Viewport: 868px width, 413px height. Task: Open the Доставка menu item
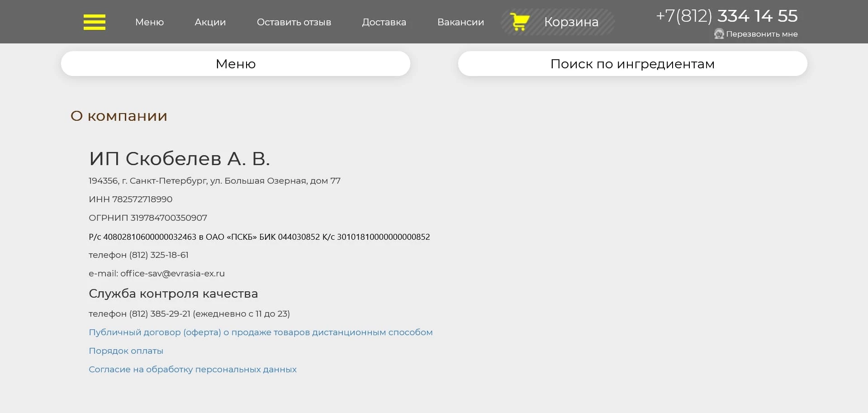pos(384,22)
